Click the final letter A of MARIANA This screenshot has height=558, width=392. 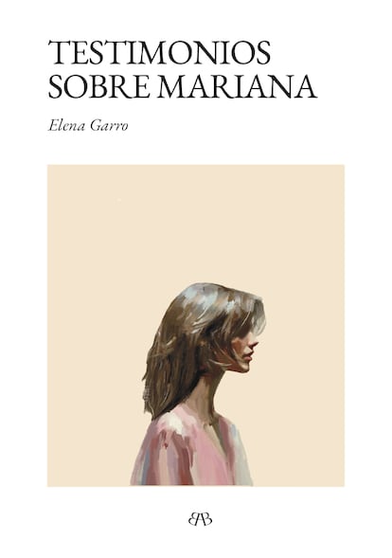(x=304, y=86)
